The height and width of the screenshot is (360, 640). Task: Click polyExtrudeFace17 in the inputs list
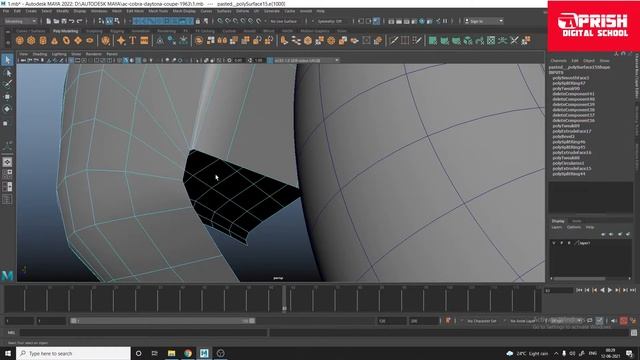pos(572,131)
